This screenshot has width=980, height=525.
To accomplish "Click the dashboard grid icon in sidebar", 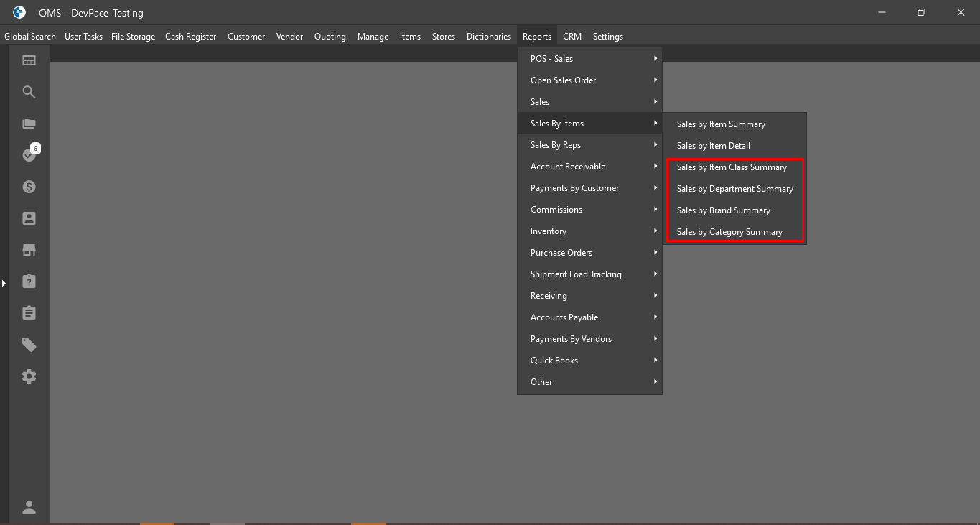I will 29,60.
